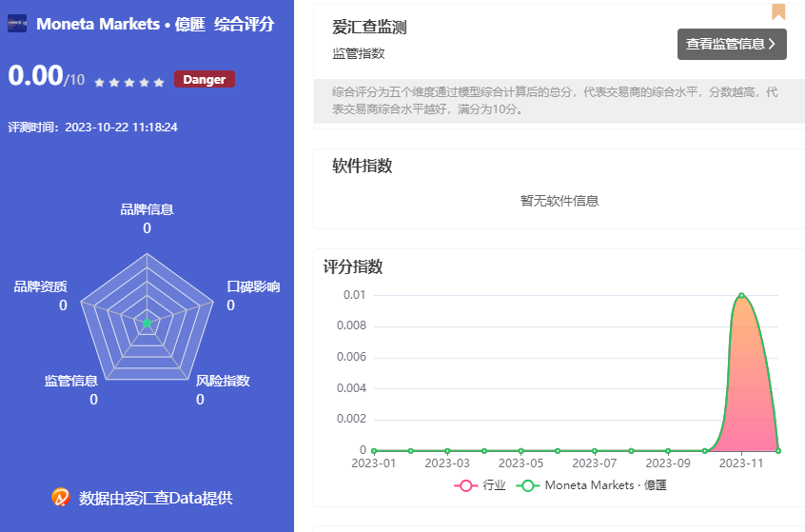Click 监管信息 radar axis label

(70, 381)
